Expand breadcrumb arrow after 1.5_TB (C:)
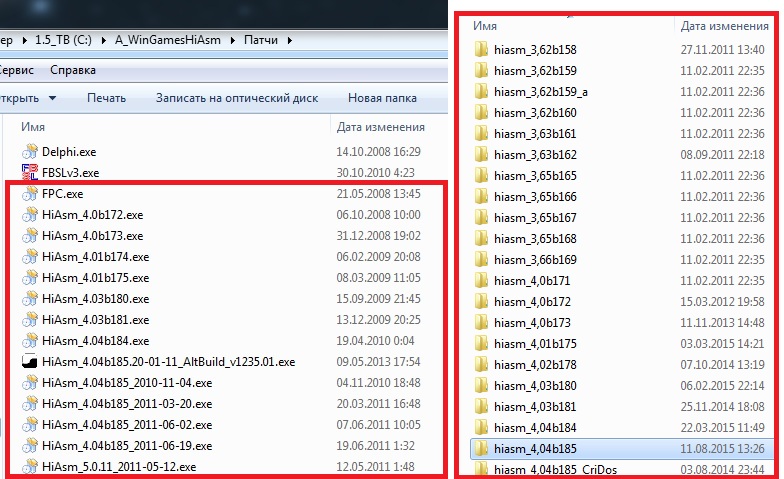 click(104, 40)
